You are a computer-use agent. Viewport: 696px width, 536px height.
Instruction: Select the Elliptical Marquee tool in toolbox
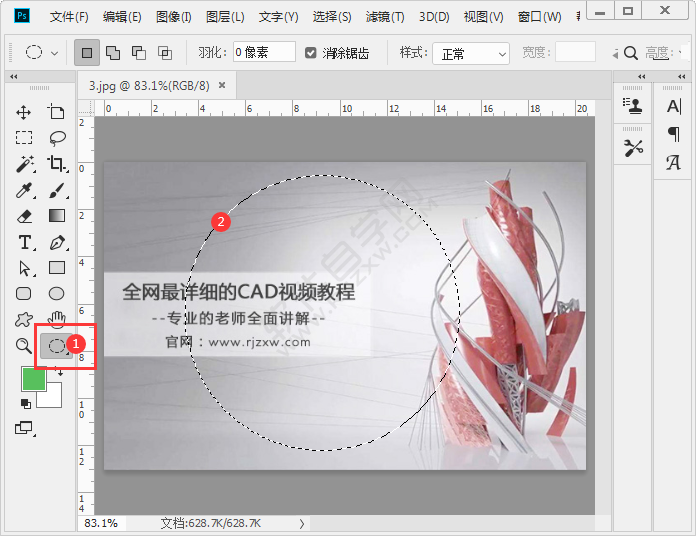(x=57, y=346)
